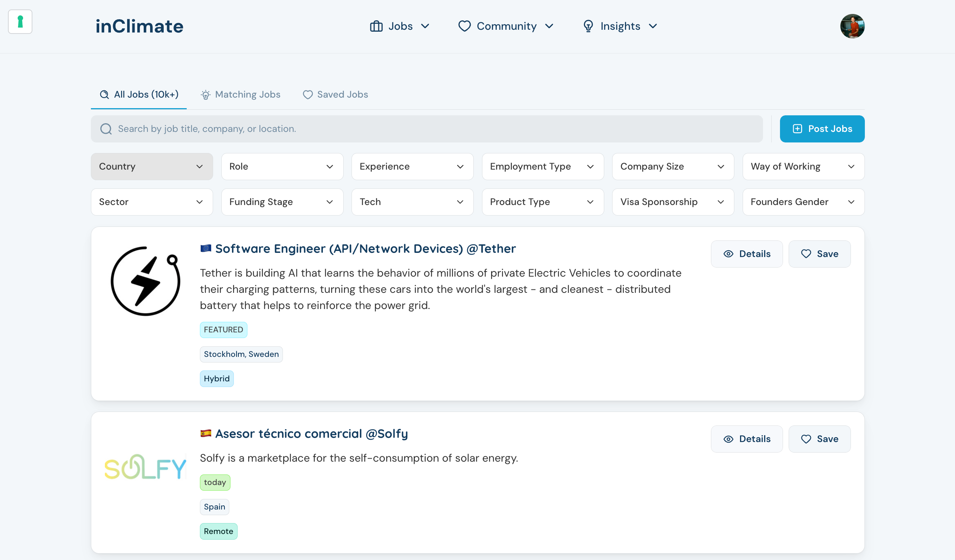The height and width of the screenshot is (560, 955).
Task: Open the Tech filter dropdown
Action: pos(412,202)
